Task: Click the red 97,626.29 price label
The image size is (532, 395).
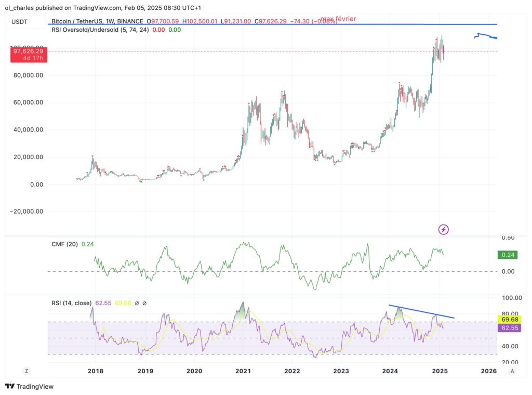Action: coord(28,51)
